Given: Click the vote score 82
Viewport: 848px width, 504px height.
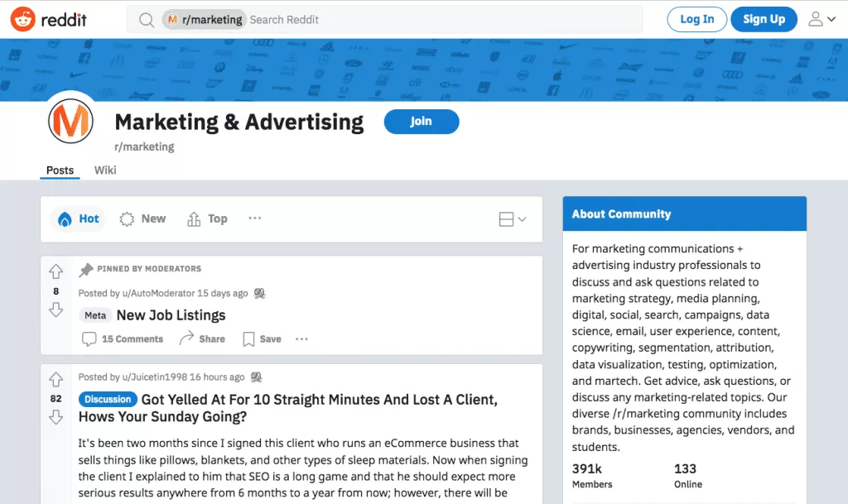Looking at the screenshot, I should point(55,399).
